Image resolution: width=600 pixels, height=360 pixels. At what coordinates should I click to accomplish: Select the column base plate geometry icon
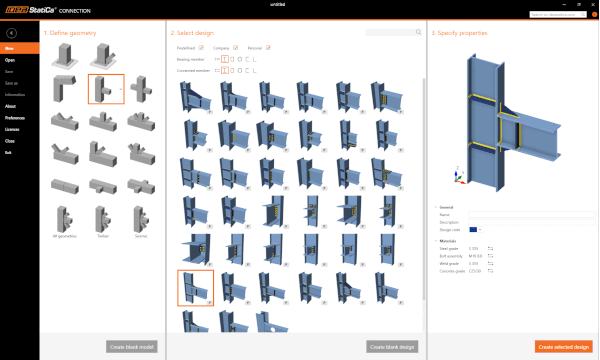coord(65,55)
